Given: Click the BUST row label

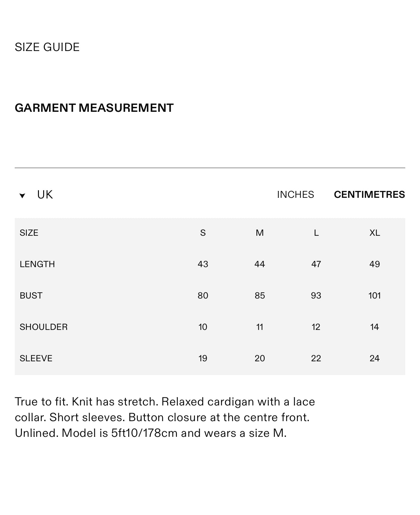Looking at the screenshot, I should click(31, 296).
